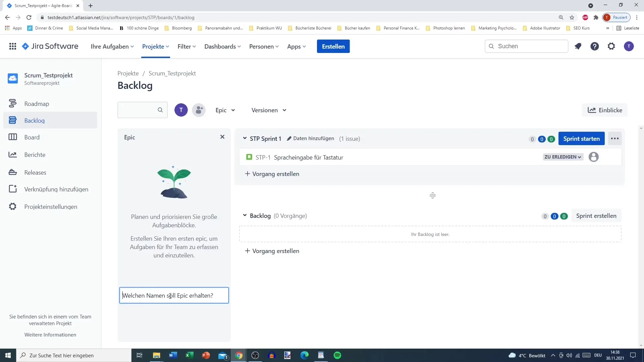This screenshot has height=362, width=644.
Task: Click Scrum_Testprojekt breadcrumb link
Action: click(x=172, y=73)
